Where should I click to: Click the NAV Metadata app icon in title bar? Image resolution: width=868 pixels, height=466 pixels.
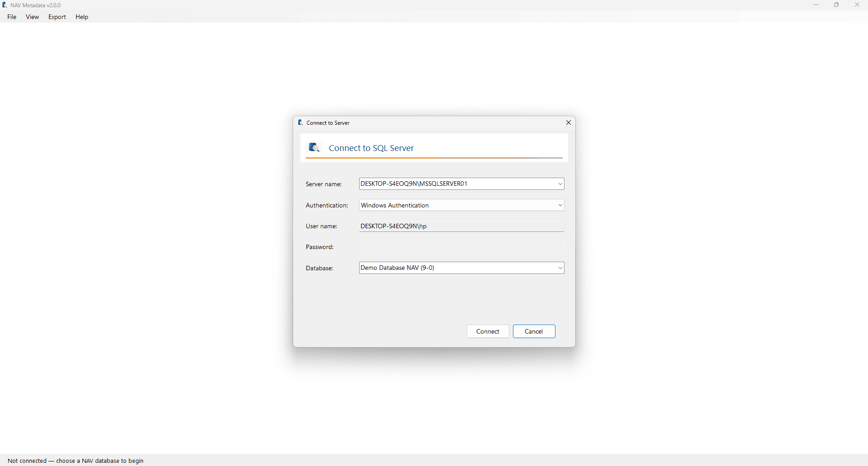tap(5, 5)
